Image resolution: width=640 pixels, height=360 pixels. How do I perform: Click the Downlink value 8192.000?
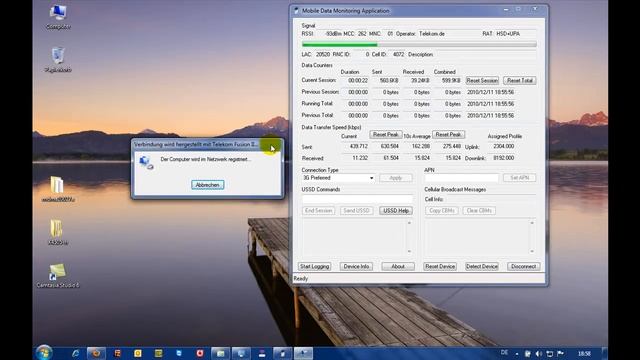503,158
